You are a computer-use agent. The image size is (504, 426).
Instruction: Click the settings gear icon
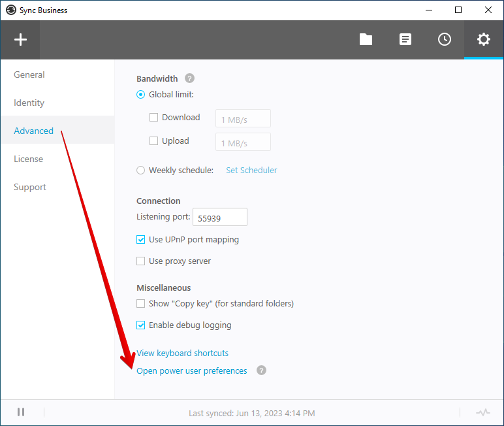coord(483,40)
